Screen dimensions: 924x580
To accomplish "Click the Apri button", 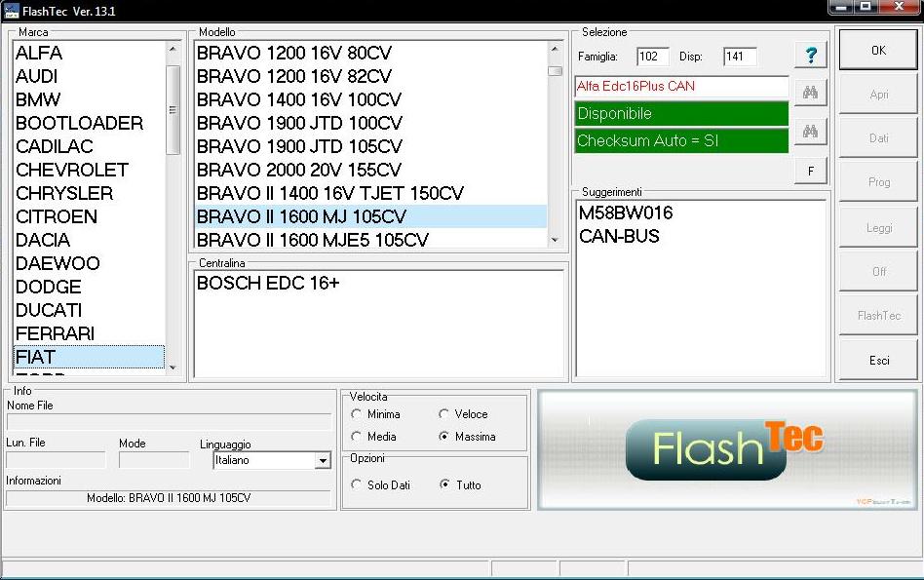I will (878, 95).
